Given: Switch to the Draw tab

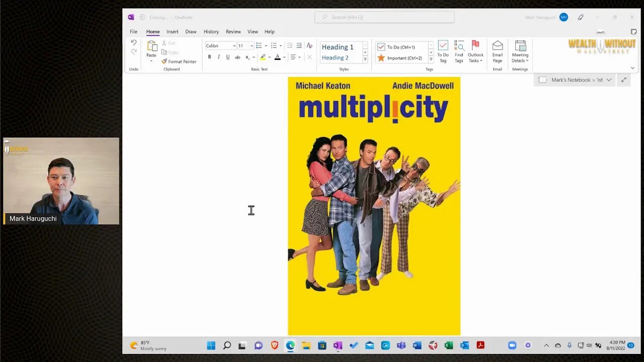Looking at the screenshot, I should [191, 32].
